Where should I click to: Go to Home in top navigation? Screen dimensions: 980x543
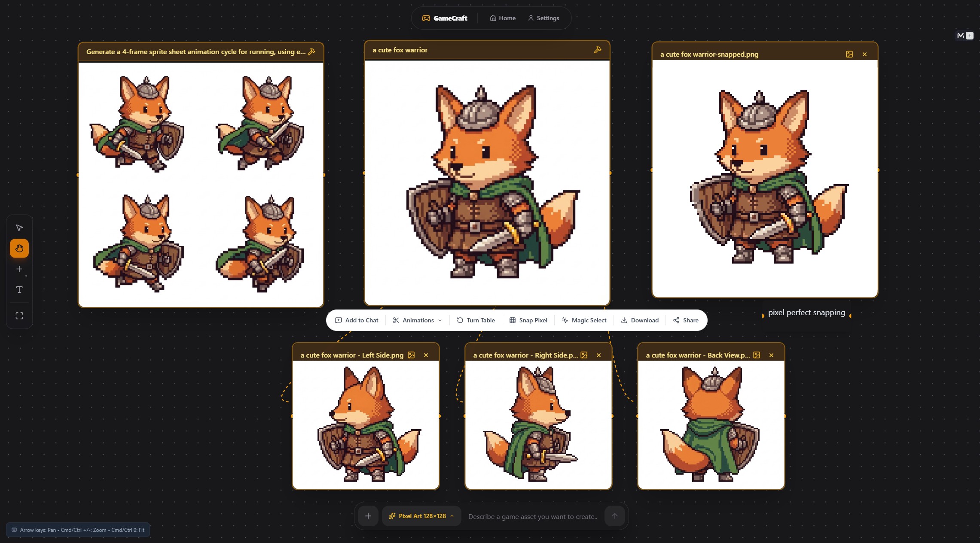coord(503,18)
